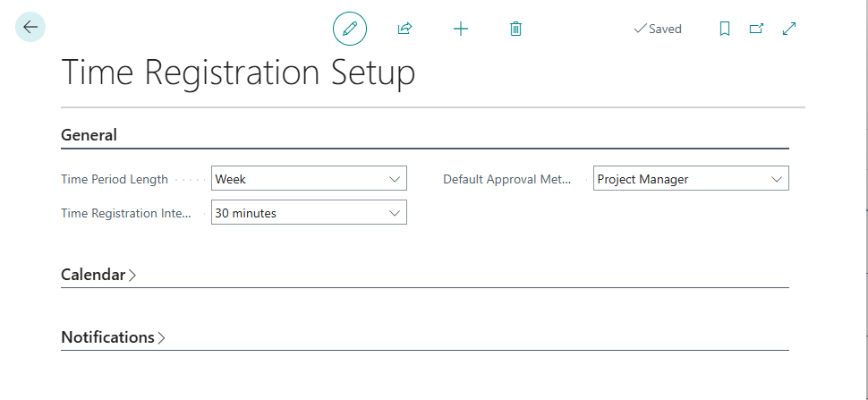
Task: Click the Saved status indicator
Action: (x=658, y=29)
